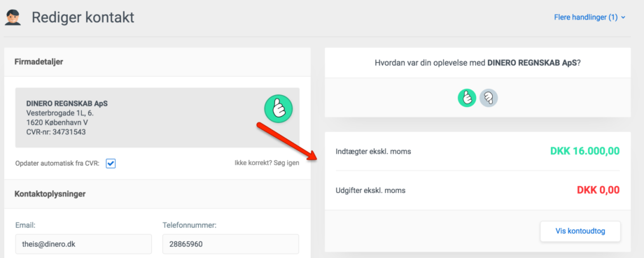Click the Udgifter ekskl. moms row label
This screenshot has height=258, width=644.
(x=370, y=190)
